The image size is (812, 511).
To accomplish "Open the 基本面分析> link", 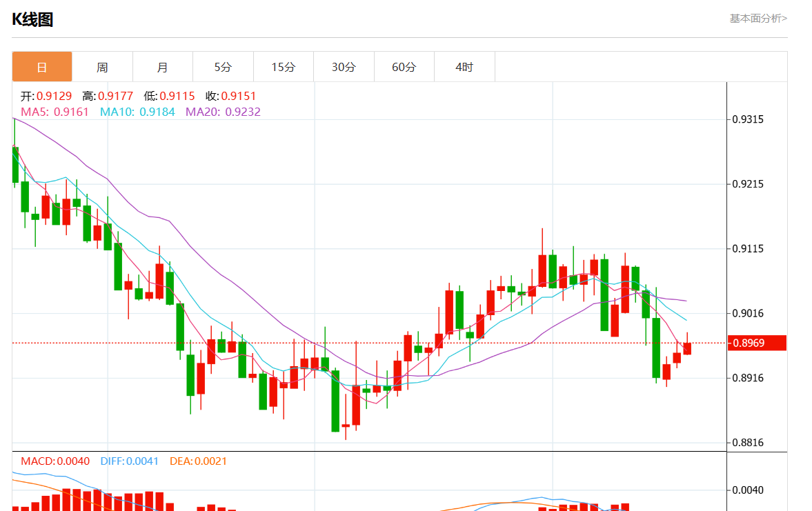I will 758,19.
